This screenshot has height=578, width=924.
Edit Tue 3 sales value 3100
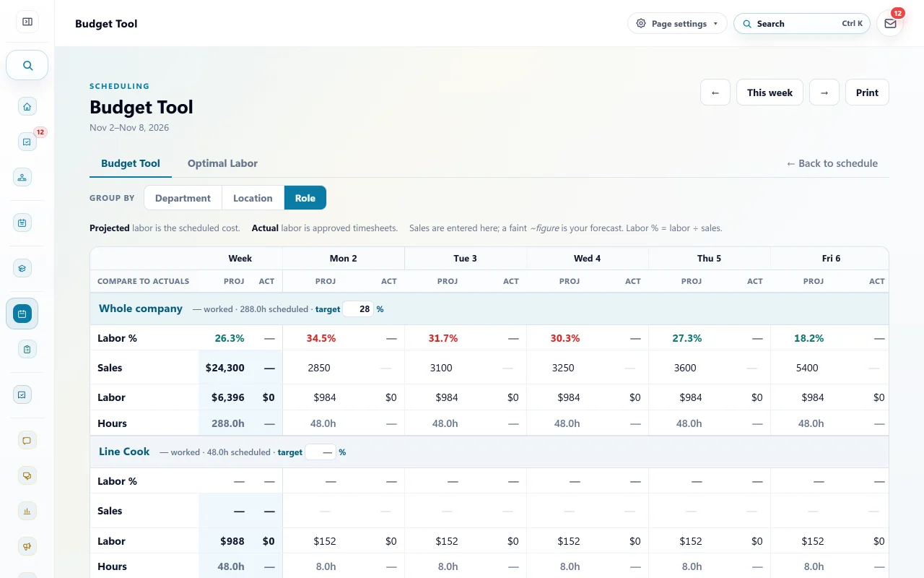click(441, 368)
